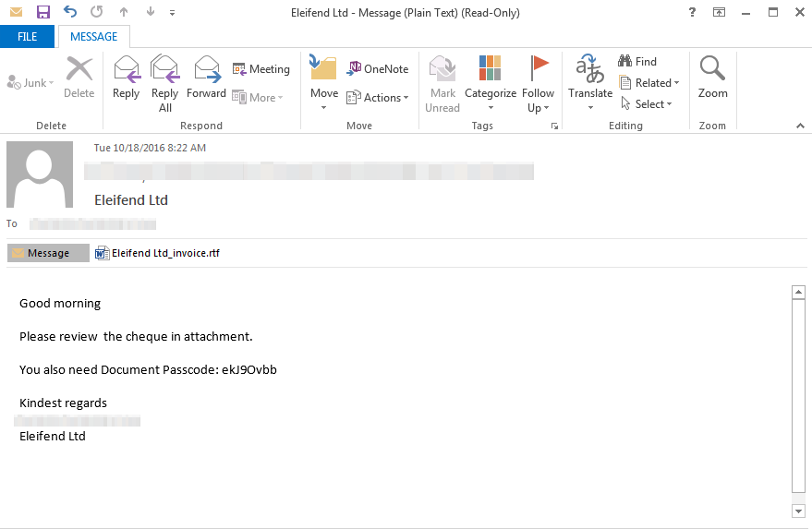The width and height of the screenshot is (812, 529).
Task: Send message to OneNote
Action: tap(377, 69)
